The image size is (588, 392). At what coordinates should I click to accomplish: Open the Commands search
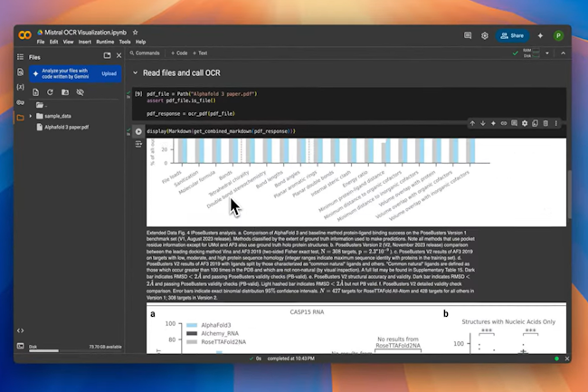point(145,53)
